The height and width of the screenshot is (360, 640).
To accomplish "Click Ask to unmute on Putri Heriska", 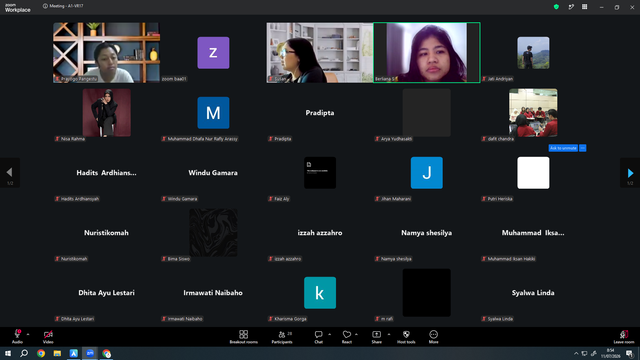I will tap(563, 148).
